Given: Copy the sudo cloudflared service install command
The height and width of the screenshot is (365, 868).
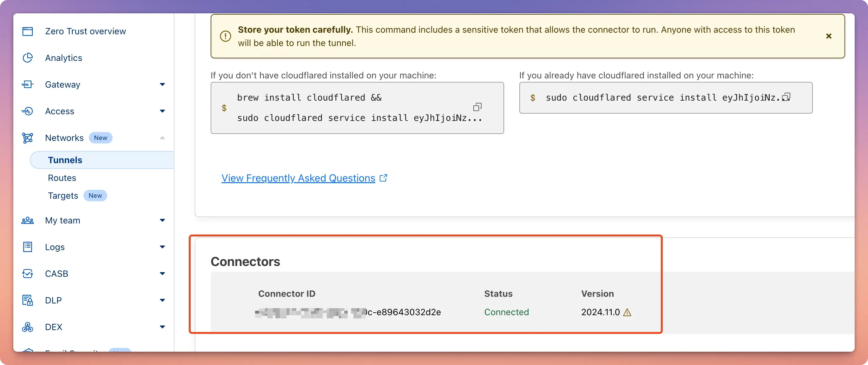Looking at the screenshot, I should coord(786,97).
